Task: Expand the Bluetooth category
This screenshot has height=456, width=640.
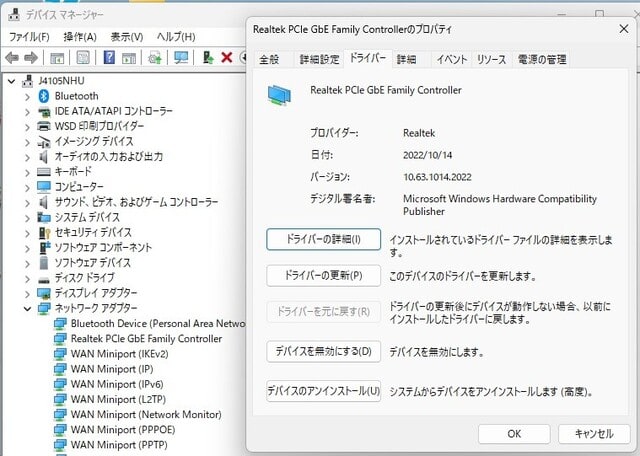Action: (x=27, y=97)
